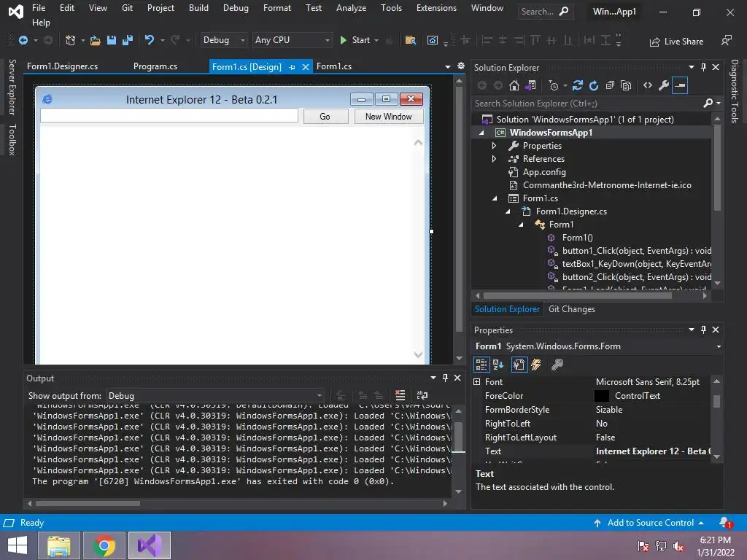Open the Debug menu
The width and height of the screenshot is (747, 560).
[x=236, y=8]
